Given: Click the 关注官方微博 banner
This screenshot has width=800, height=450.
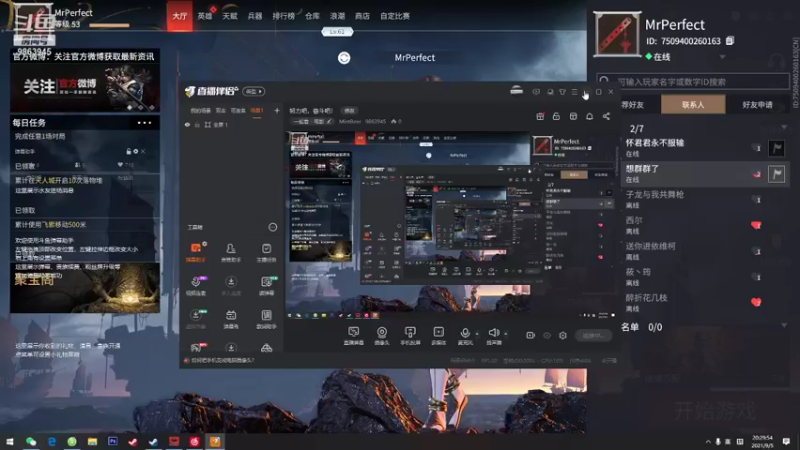Looking at the screenshot, I should pyautogui.click(x=85, y=87).
